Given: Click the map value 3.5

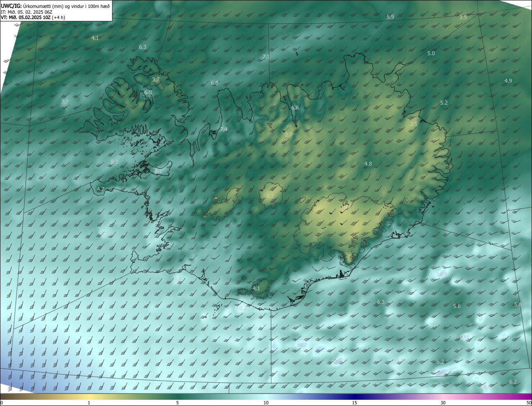Looking at the screenshot, I should coord(463,17).
